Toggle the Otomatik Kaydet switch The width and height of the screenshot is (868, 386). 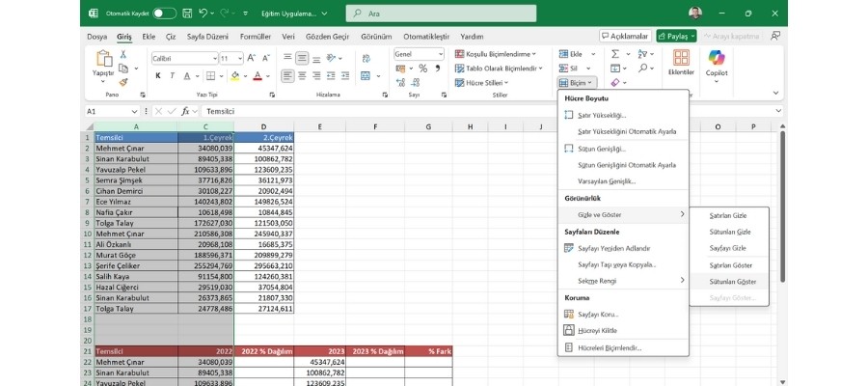pos(164,14)
